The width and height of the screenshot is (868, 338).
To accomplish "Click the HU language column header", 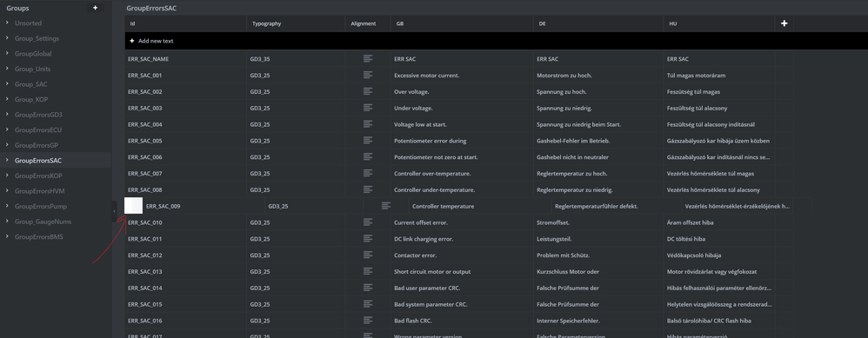I will [x=672, y=23].
